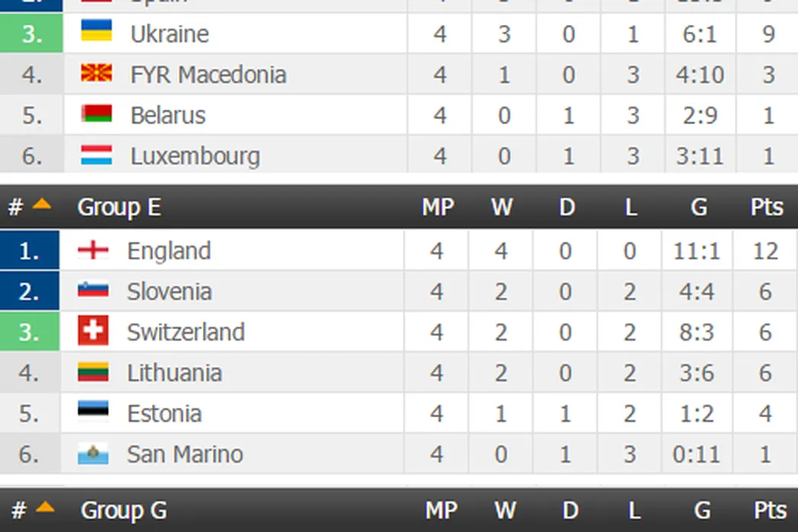Click the England flag icon
The image size is (798, 532).
(93, 251)
